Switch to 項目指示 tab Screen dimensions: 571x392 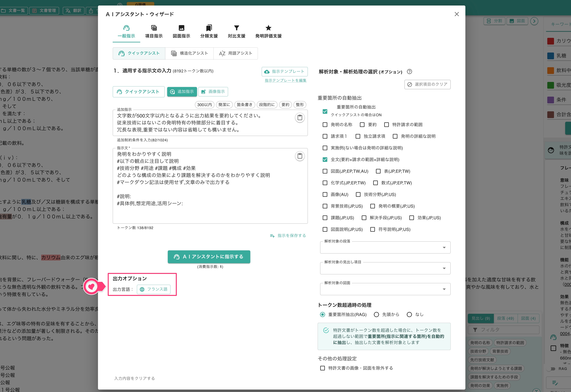154,32
